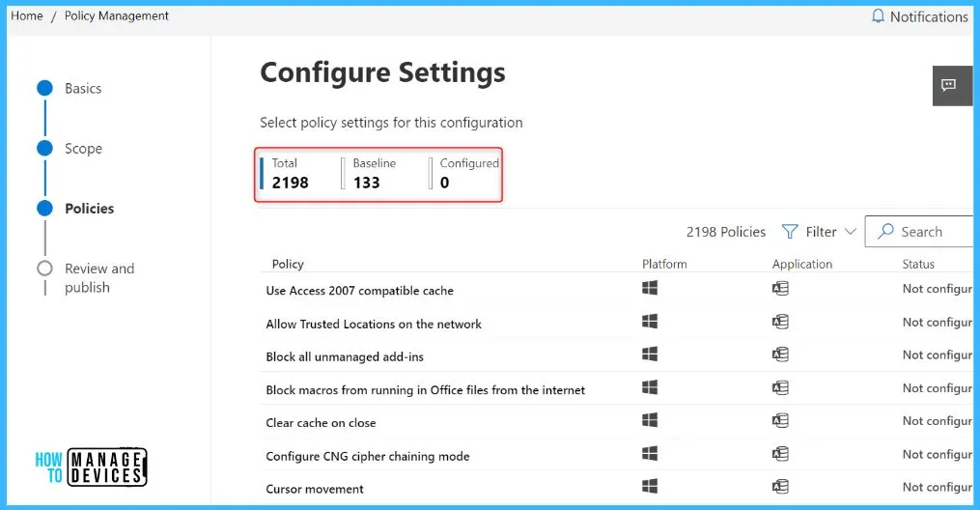This screenshot has height=510, width=980.
Task: Click Not configured status for Configure CNG cipher
Action: [x=938, y=454]
